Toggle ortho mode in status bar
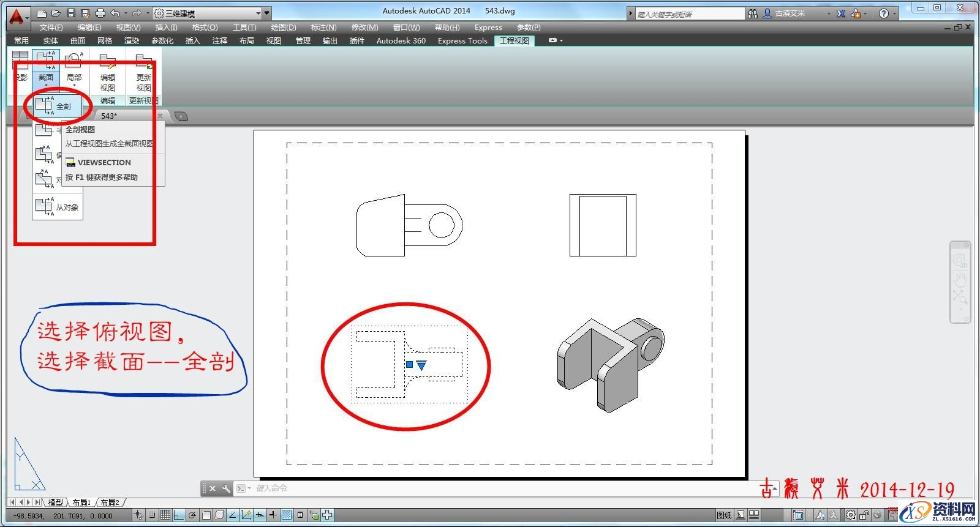 click(178, 515)
